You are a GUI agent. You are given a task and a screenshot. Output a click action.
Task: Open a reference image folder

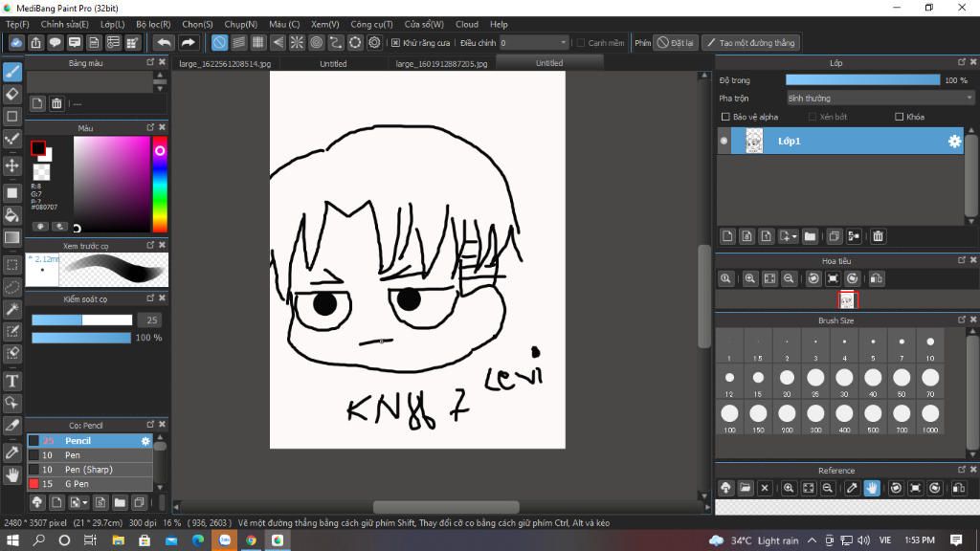(745, 488)
